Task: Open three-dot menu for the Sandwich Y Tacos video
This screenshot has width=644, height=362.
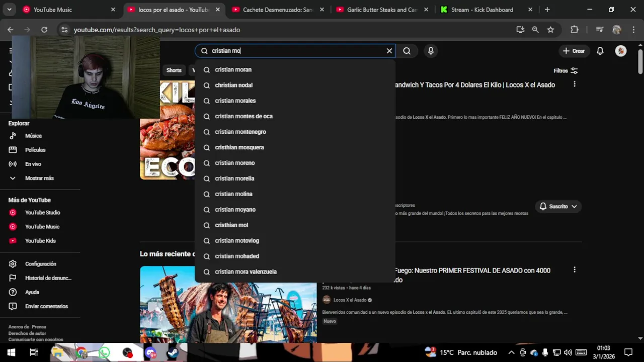Action: click(575, 84)
